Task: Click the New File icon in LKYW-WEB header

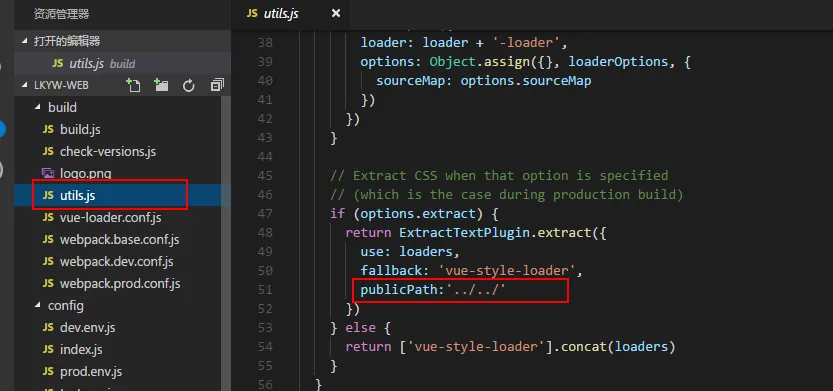Action: (x=133, y=85)
